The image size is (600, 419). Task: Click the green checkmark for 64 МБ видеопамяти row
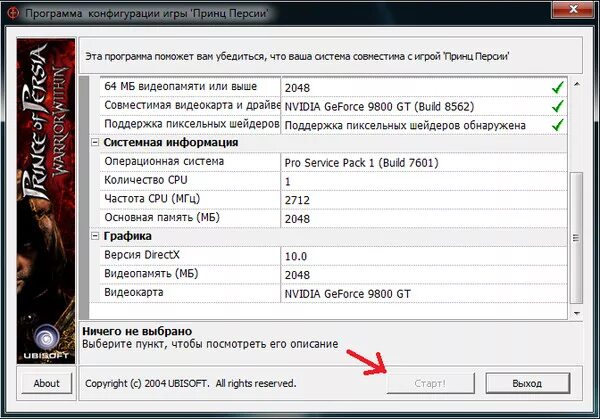point(558,87)
